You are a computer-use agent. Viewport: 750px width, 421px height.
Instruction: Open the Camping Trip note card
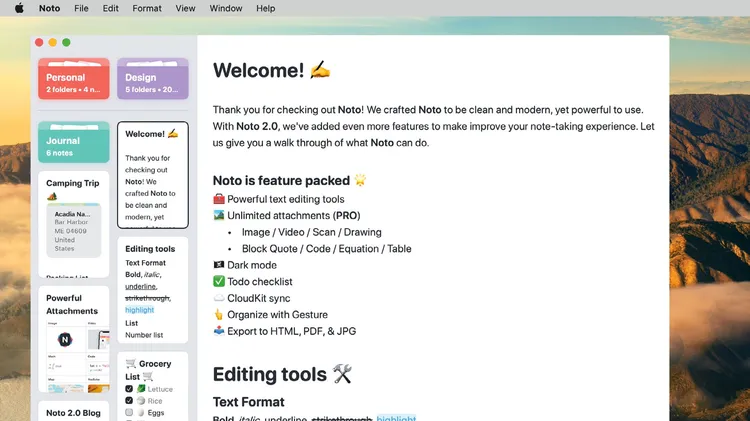pos(74,224)
